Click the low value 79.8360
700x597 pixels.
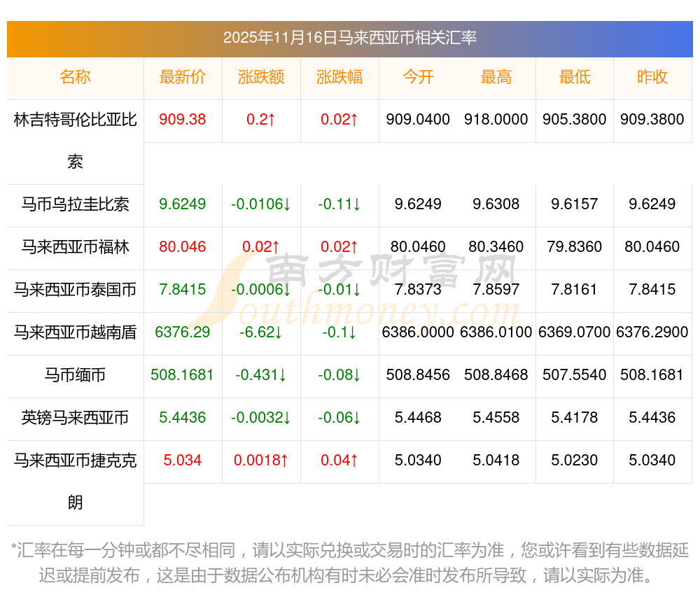click(x=575, y=247)
